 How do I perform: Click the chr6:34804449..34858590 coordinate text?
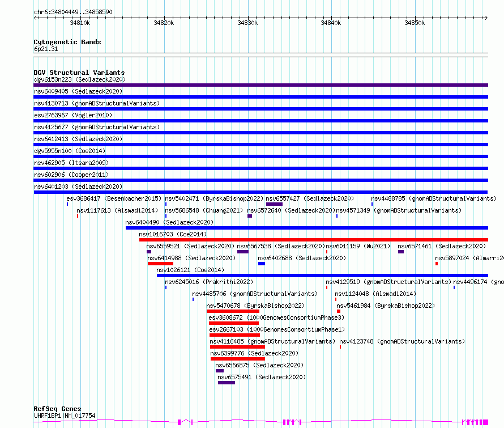[x=73, y=12]
